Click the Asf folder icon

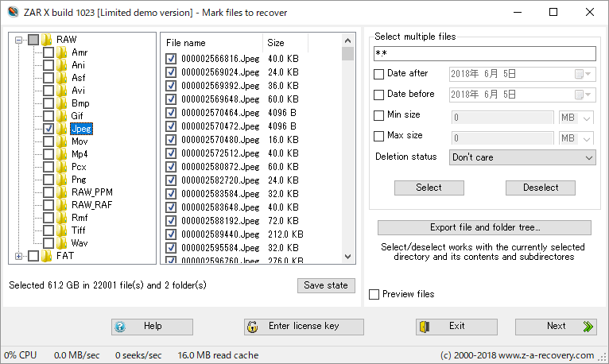click(x=61, y=78)
